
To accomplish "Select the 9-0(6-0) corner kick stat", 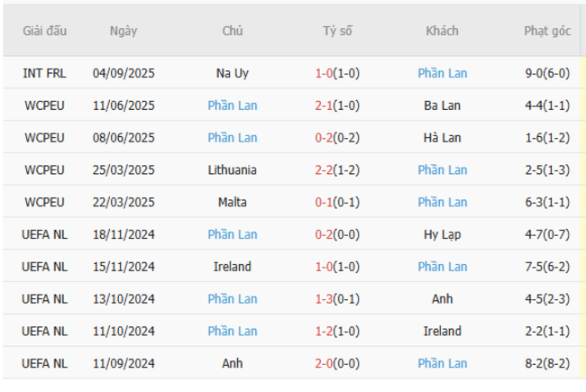I will [547, 73].
